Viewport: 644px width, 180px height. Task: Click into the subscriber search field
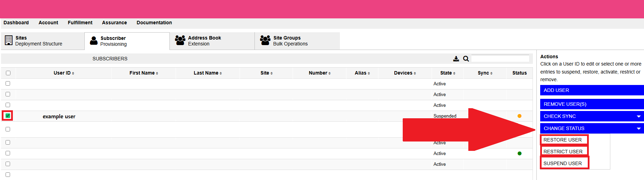pos(500,59)
